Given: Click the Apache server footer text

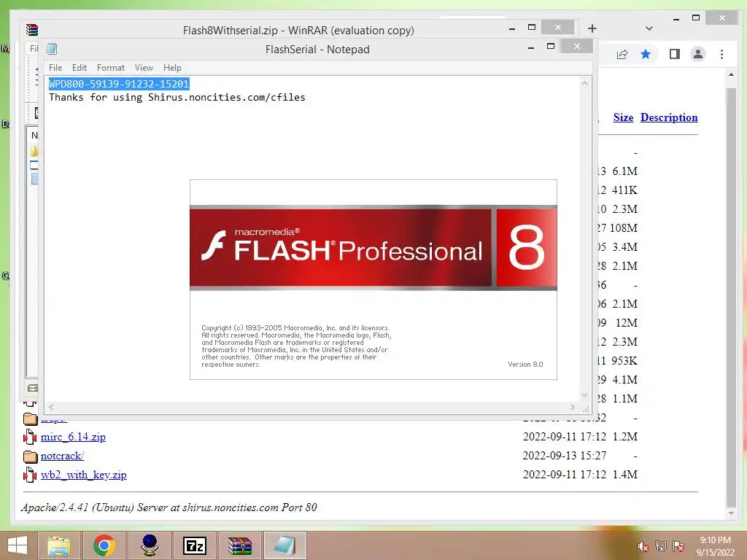Looking at the screenshot, I should pos(169,507).
